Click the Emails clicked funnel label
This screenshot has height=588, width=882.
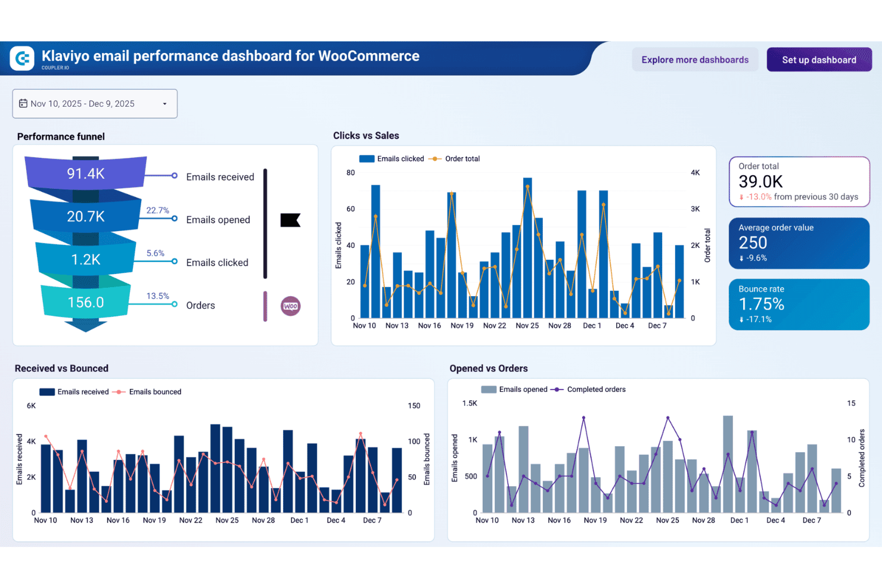[217, 263]
